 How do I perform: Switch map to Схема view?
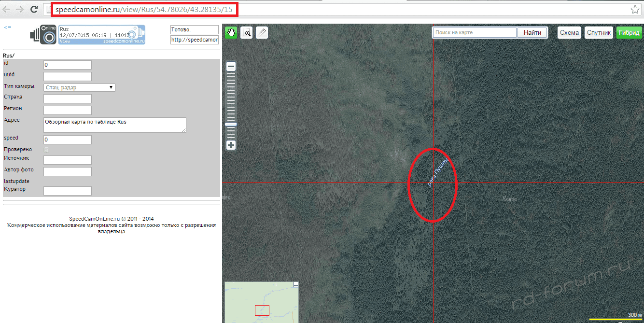click(x=569, y=33)
